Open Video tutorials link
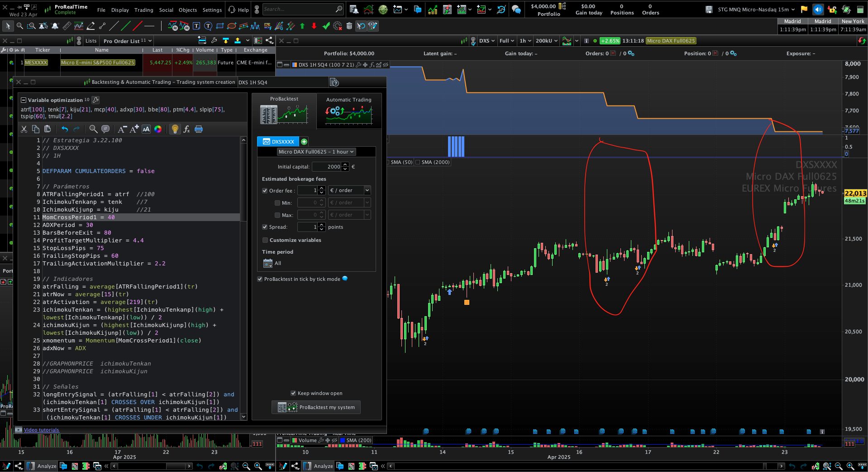Screen dimensions: 868x472 point(42,430)
